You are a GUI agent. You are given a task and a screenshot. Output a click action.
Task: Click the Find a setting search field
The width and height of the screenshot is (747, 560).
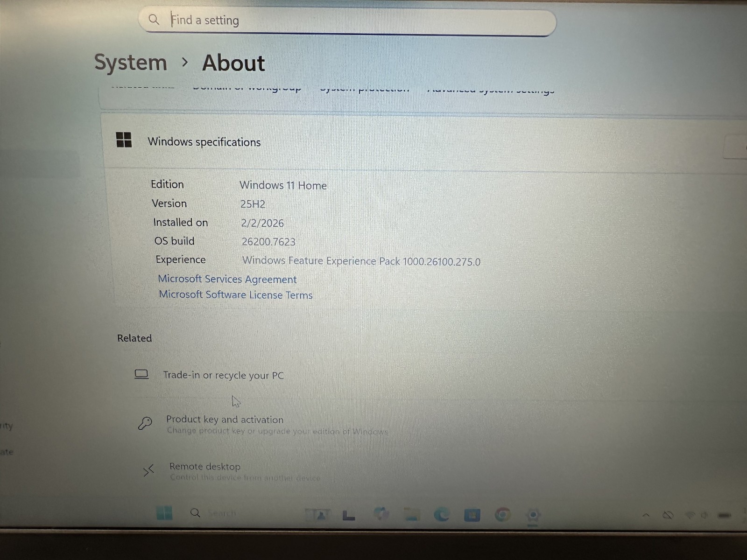pos(347,21)
